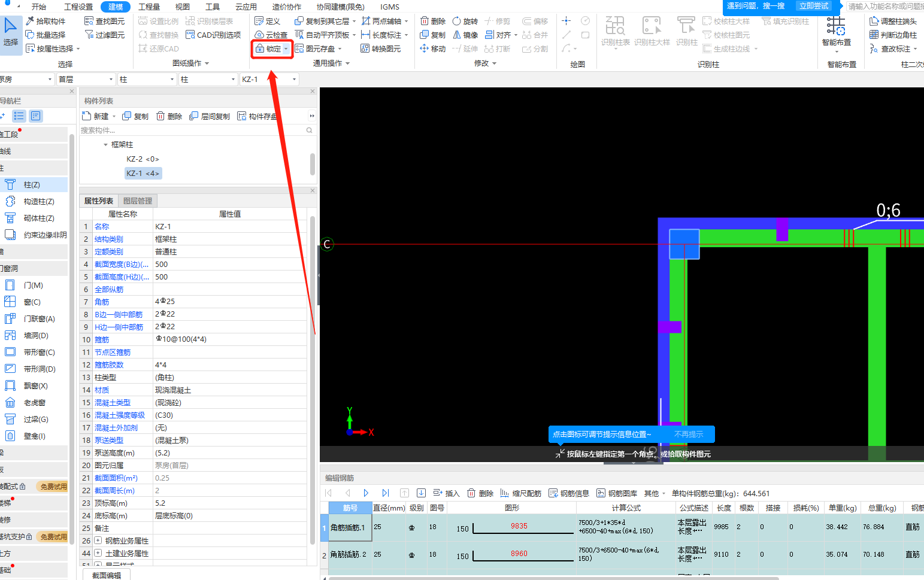Run 云检查 cloud check

click(271, 35)
